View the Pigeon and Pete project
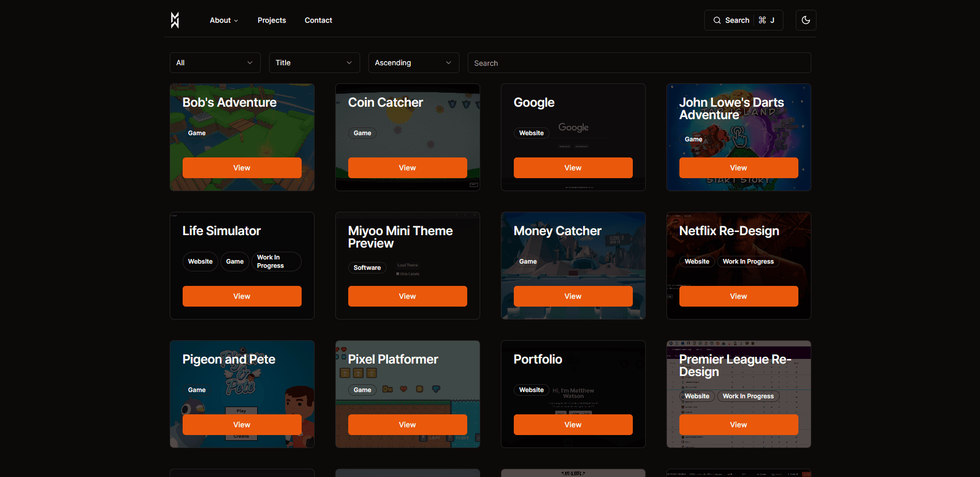Image resolution: width=980 pixels, height=477 pixels. 242,425
